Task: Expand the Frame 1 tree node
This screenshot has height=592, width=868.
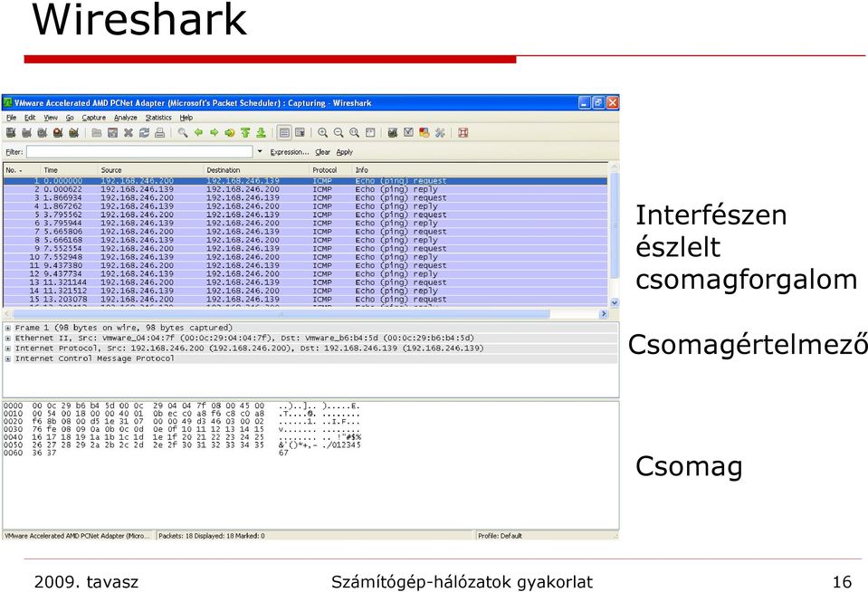Action: pos(8,328)
